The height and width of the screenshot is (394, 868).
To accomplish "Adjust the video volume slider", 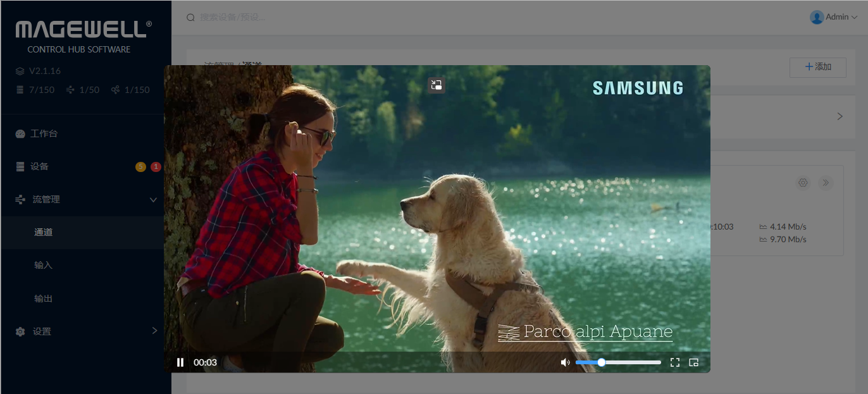I will 618,362.
